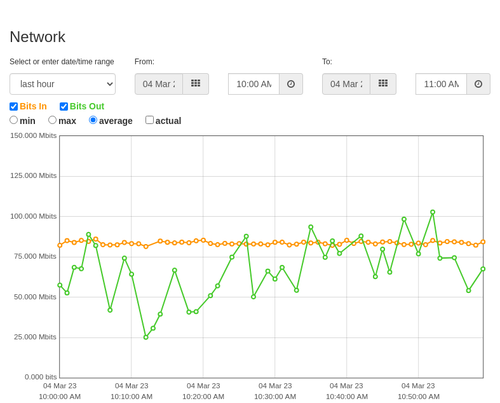Click the first orange Bits In data point at 10:00
500x403 pixels.
60,245
